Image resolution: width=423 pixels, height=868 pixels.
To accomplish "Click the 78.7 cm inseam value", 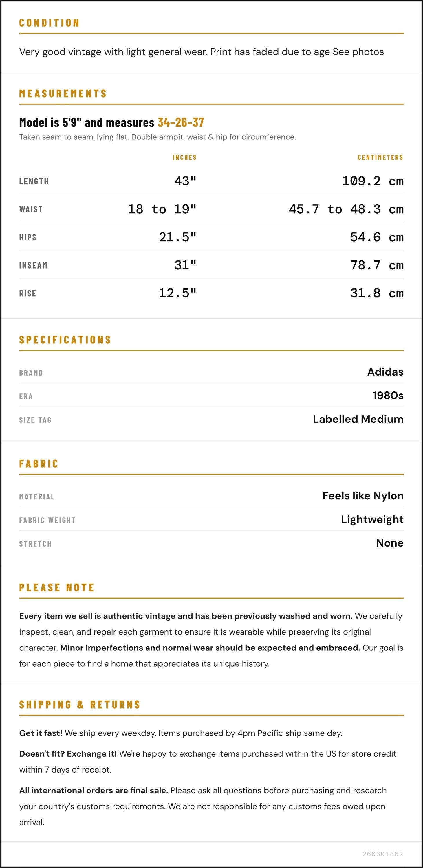I will (377, 265).
